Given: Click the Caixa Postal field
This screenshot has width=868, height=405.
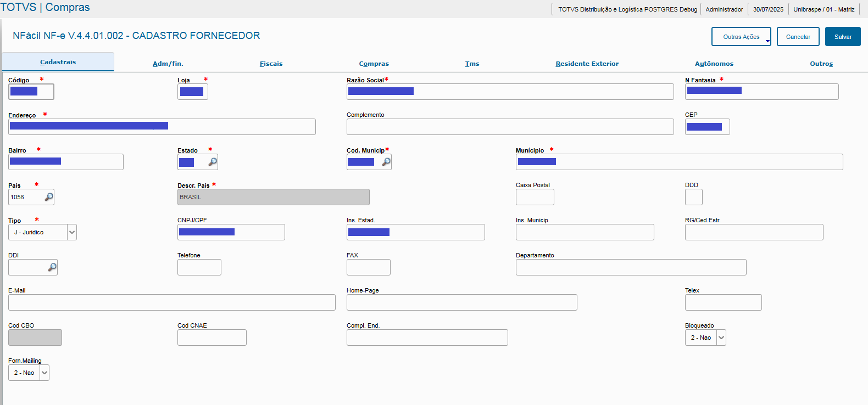Looking at the screenshot, I should (x=535, y=197).
